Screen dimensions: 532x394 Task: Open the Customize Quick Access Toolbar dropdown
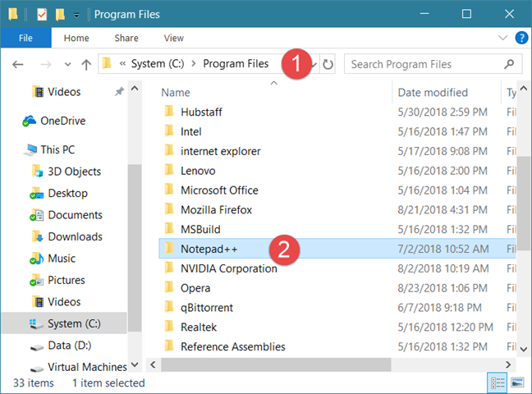tap(76, 15)
